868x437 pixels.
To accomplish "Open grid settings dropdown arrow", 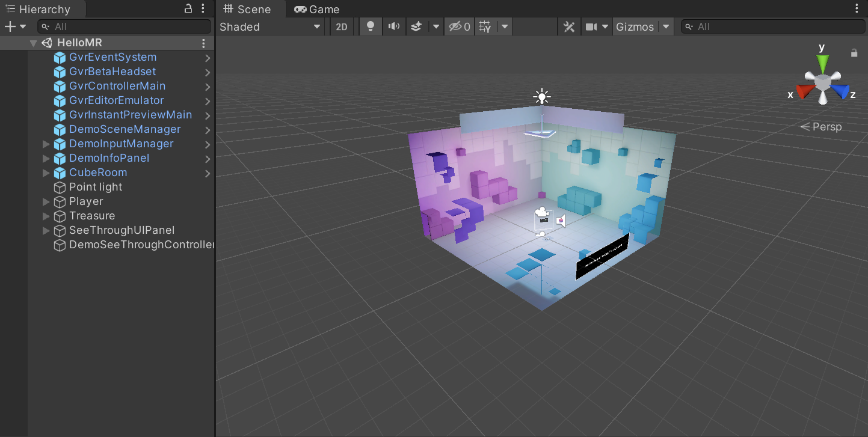I will [505, 27].
